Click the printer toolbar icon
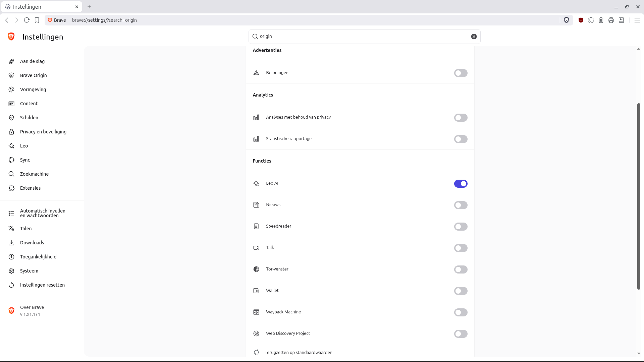 coord(611,20)
